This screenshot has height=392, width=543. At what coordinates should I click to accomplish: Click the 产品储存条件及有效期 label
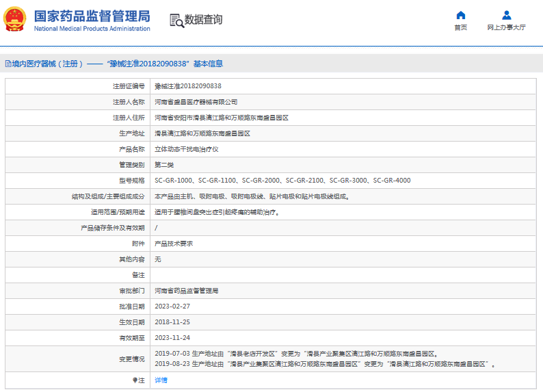pos(113,228)
